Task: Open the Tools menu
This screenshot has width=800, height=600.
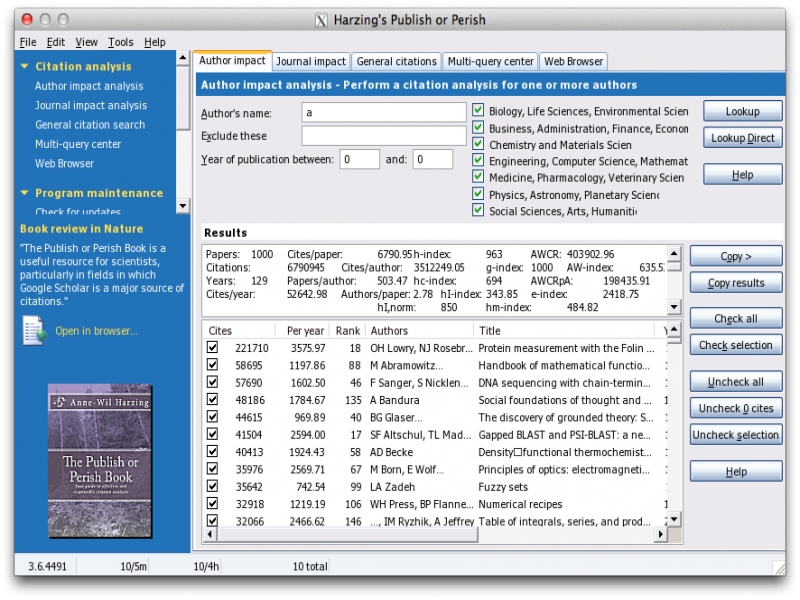Action: (x=121, y=42)
